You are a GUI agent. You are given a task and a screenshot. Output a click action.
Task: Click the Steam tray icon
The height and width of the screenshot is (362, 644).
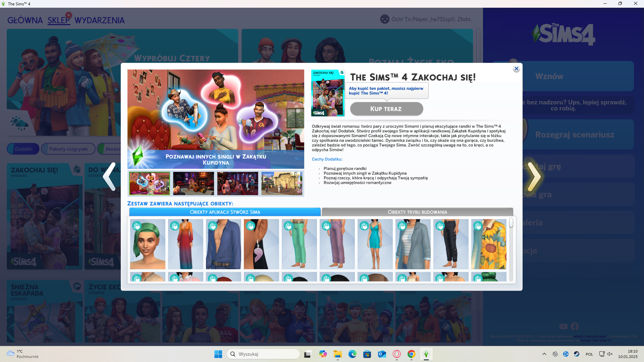click(x=576, y=354)
